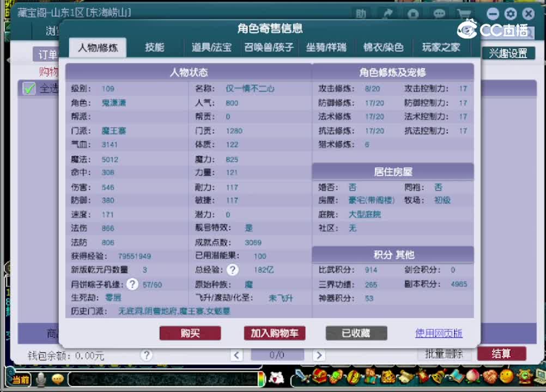Click the next page arrow beside 0/0
This screenshot has width=546, height=392.
(x=319, y=354)
